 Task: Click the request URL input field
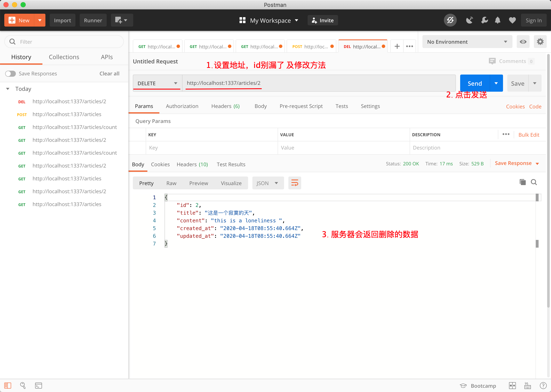click(x=319, y=83)
